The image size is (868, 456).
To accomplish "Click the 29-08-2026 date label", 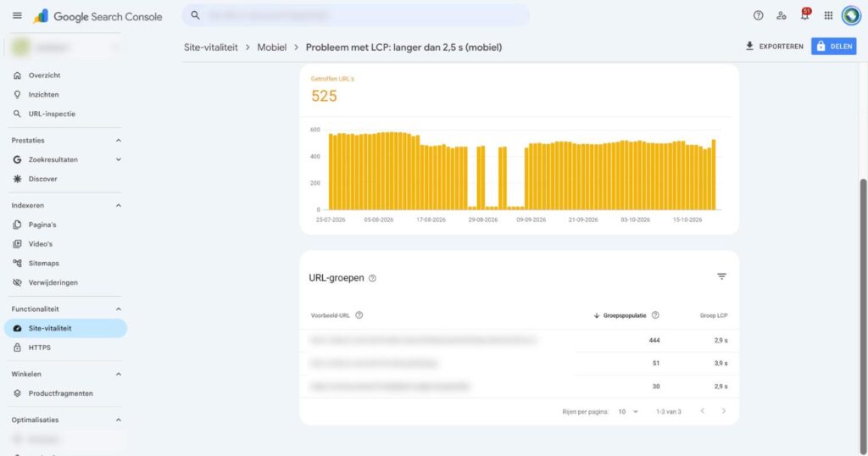I will (482, 220).
